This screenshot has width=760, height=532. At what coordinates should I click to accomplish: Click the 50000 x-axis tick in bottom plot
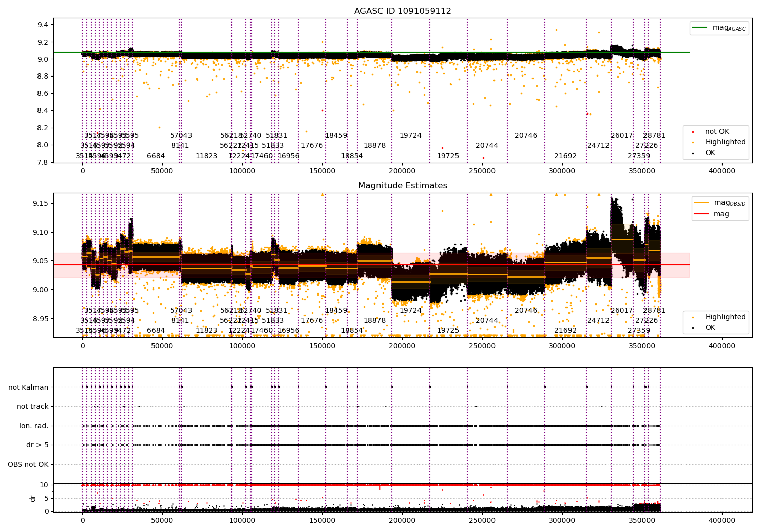pos(162,520)
